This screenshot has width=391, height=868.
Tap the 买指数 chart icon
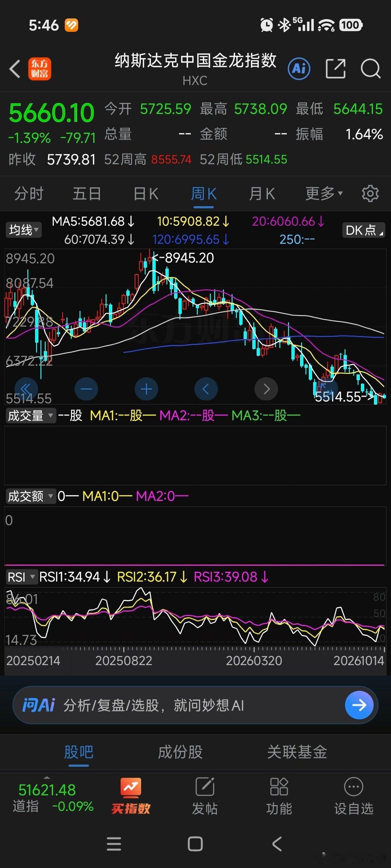click(131, 787)
